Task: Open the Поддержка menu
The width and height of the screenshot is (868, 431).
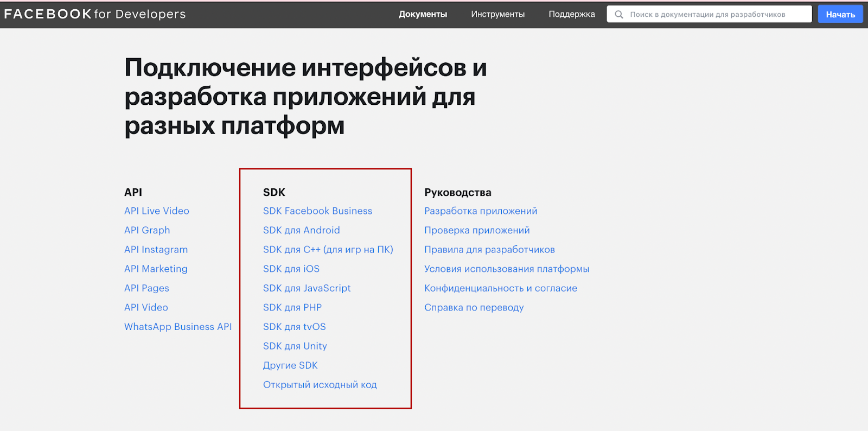Action: pos(571,14)
